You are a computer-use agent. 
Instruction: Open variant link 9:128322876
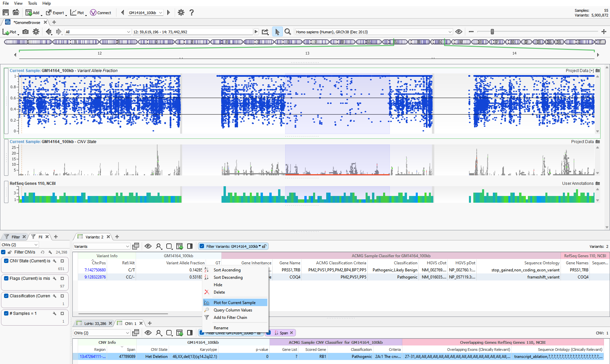(x=95, y=277)
